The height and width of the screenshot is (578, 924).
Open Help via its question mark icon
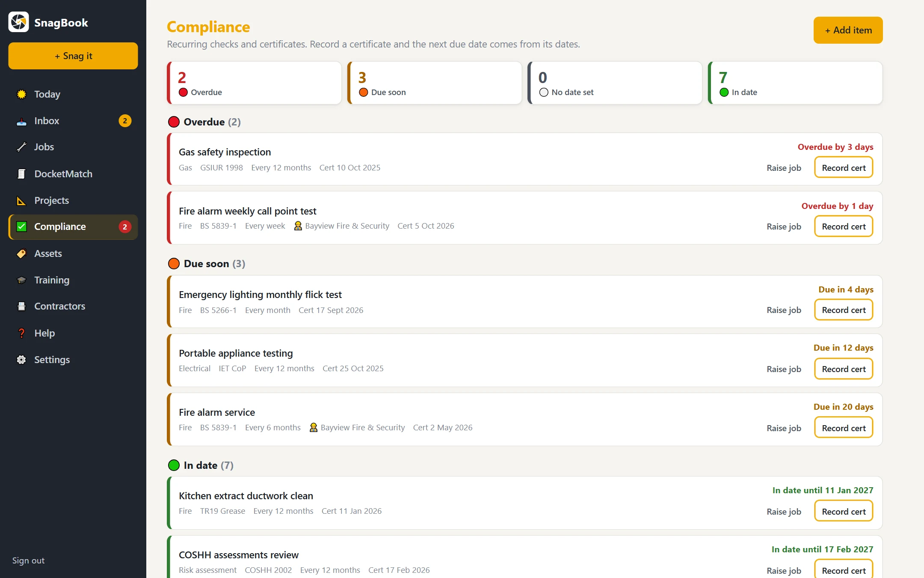(21, 333)
